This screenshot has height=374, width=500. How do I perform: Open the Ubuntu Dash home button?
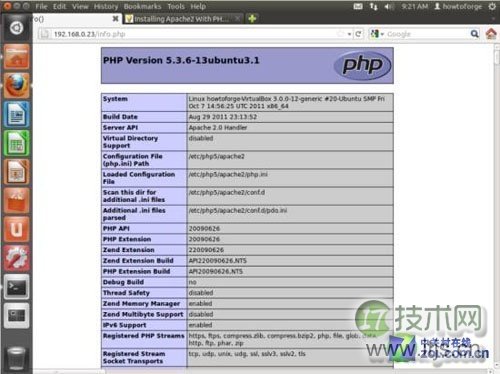[16, 28]
